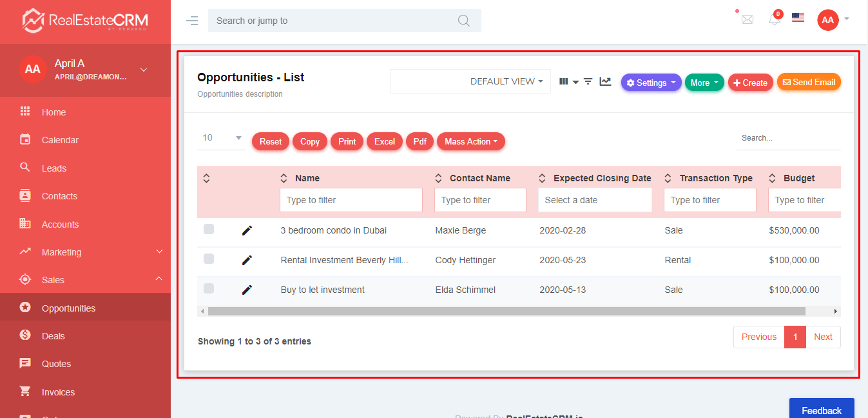Click the filter lines icon
This screenshot has width=868, height=418.
click(x=588, y=81)
